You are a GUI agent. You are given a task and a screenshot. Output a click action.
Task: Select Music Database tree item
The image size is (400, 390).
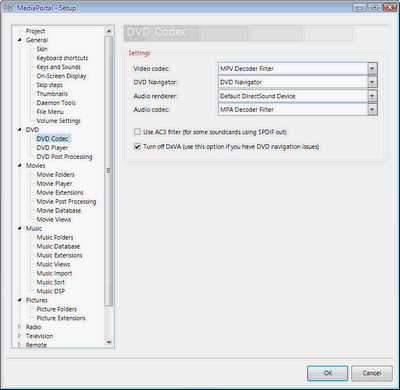58,246
